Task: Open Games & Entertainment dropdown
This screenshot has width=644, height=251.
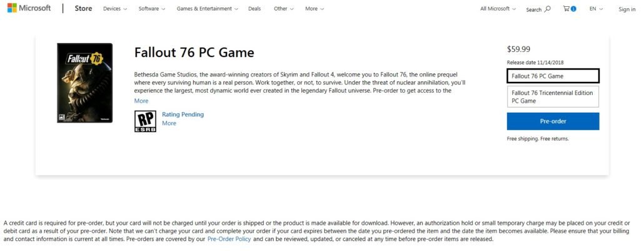Action: pos(208,9)
